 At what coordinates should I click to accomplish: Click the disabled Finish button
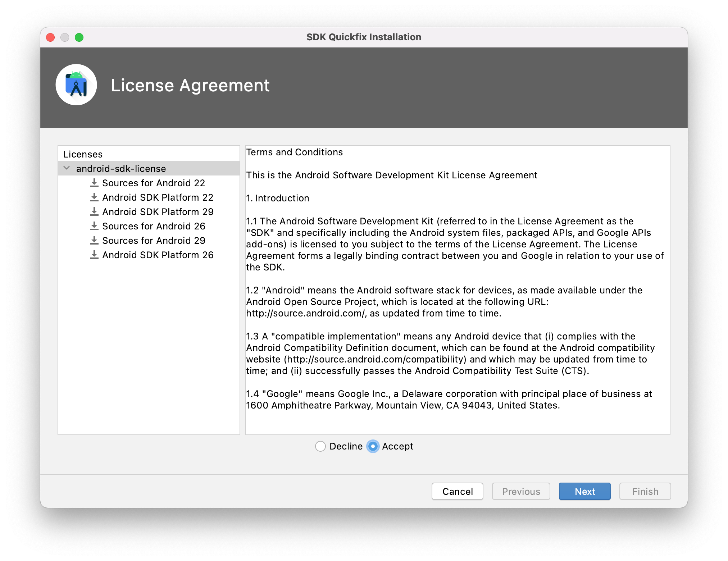tap(645, 491)
